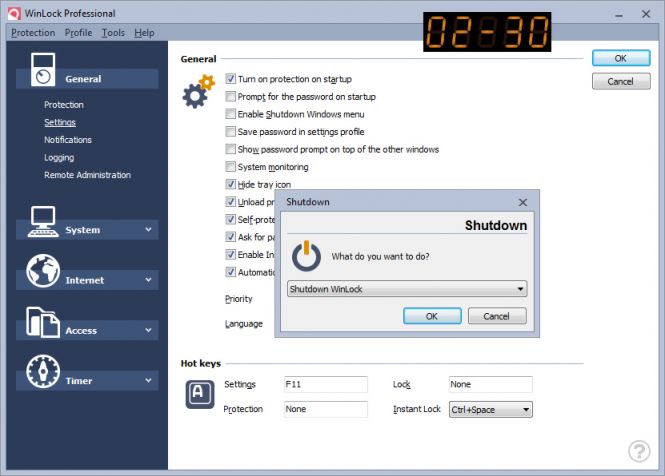Open the Profile menu

[78, 33]
